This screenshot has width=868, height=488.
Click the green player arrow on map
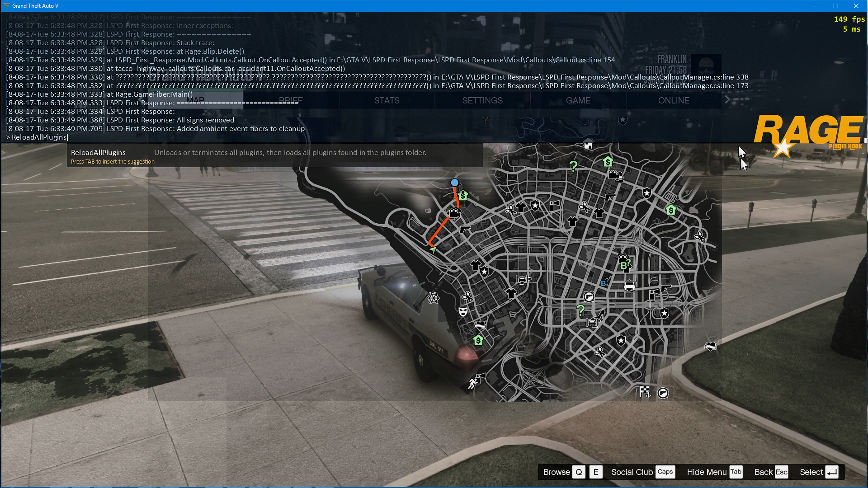(433, 249)
